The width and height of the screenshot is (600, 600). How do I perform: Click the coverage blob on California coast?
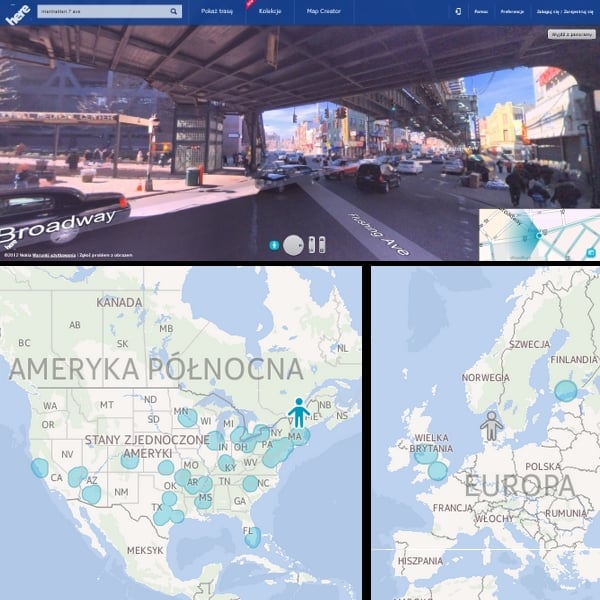point(40,468)
